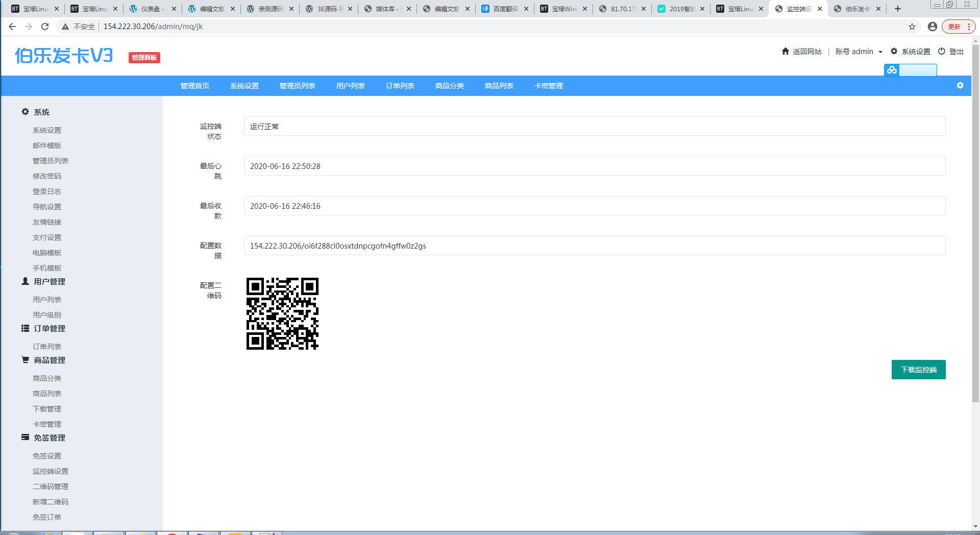980x535 pixels.
Task: Click the browser forward arrow
Action: (x=29, y=27)
